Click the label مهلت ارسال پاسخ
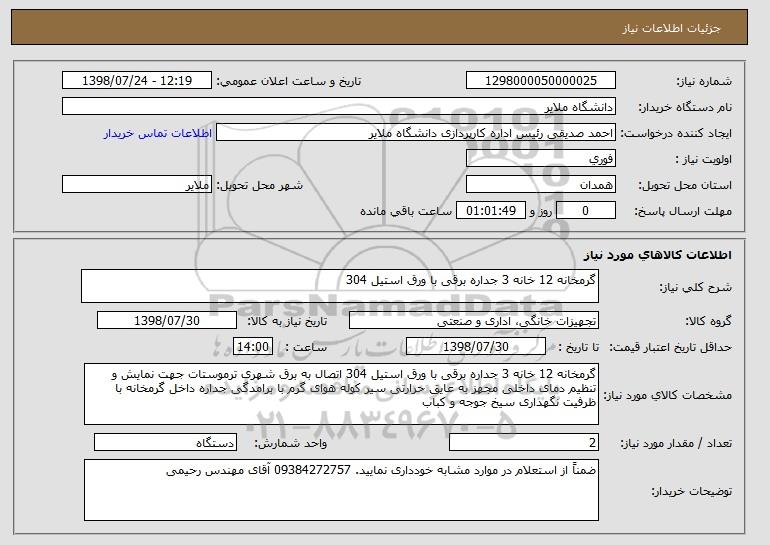This screenshot has width=770, height=545. click(683, 211)
